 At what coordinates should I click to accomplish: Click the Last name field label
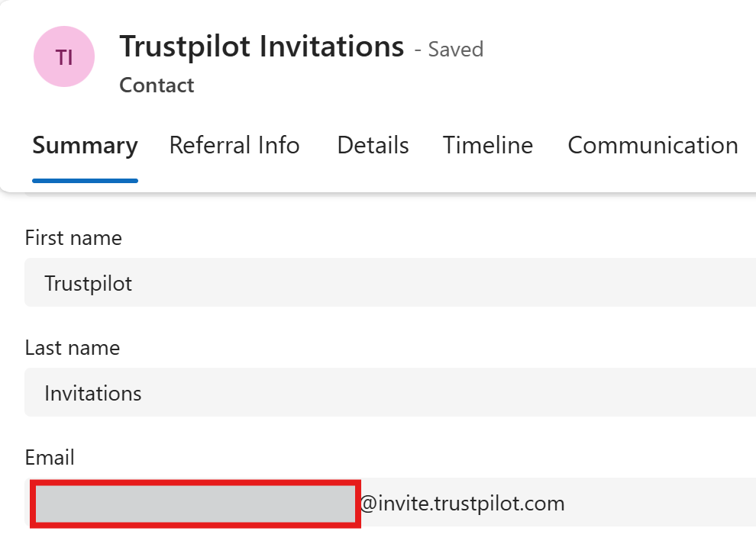click(x=73, y=348)
